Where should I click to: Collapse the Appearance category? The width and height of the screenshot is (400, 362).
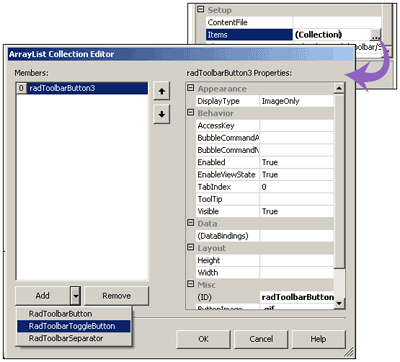pyautogui.click(x=190, y=88)
